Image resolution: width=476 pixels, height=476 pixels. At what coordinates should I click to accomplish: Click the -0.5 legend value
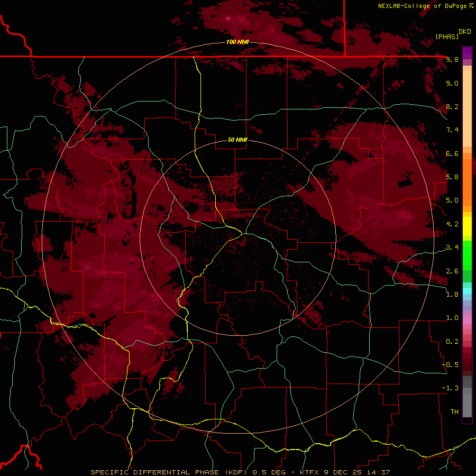pos(451,365)
